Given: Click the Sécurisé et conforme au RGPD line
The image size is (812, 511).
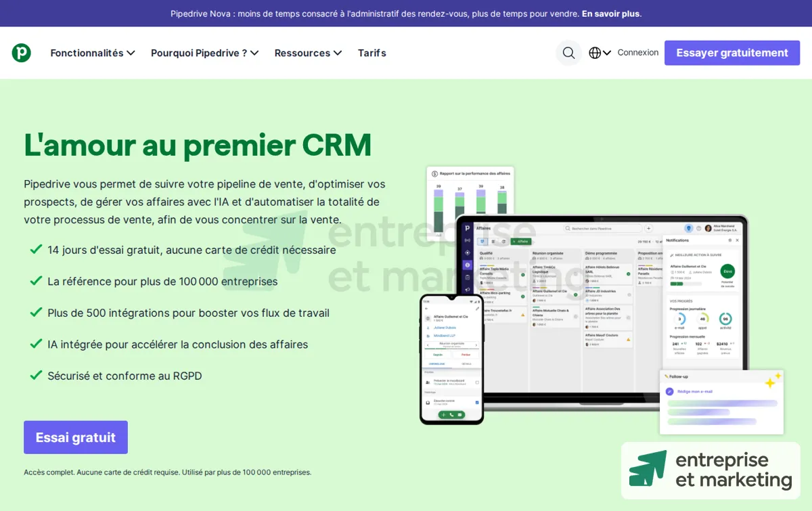Looking at the screenshot, I should point(125,376).
